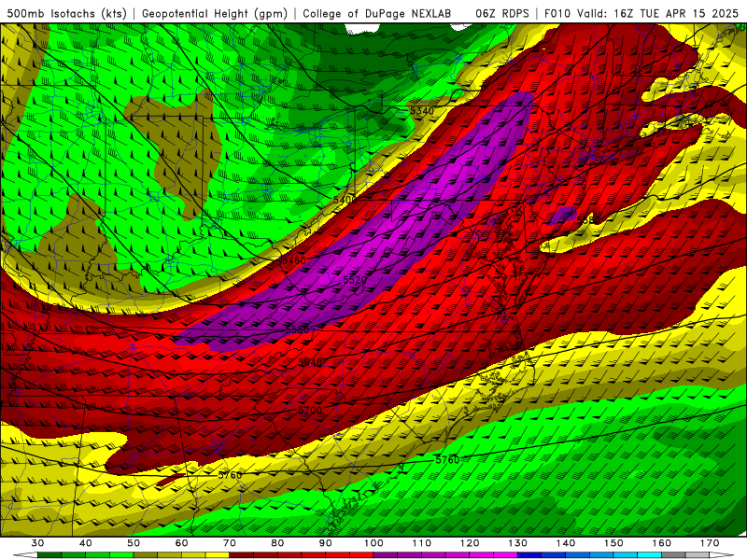Select the 120 value on the color scale
Viewport: 747px width, 560px height.
click(470, 543)
